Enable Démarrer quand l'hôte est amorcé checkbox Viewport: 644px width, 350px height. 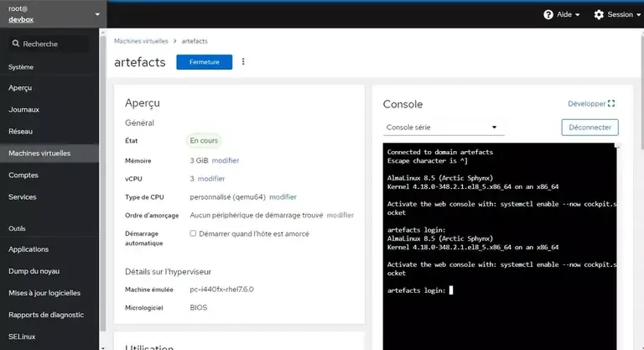(193, 233)
